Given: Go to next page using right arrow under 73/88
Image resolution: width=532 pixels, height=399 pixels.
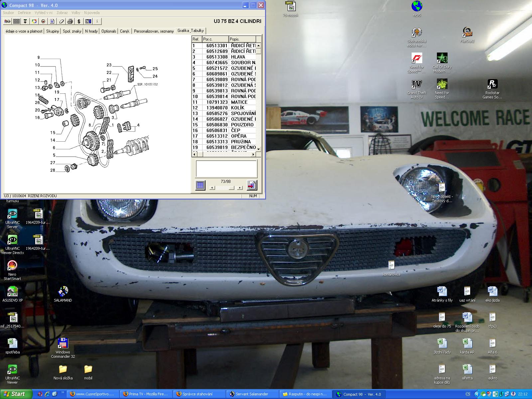Looking at the screenshot, I should point(240,188).
